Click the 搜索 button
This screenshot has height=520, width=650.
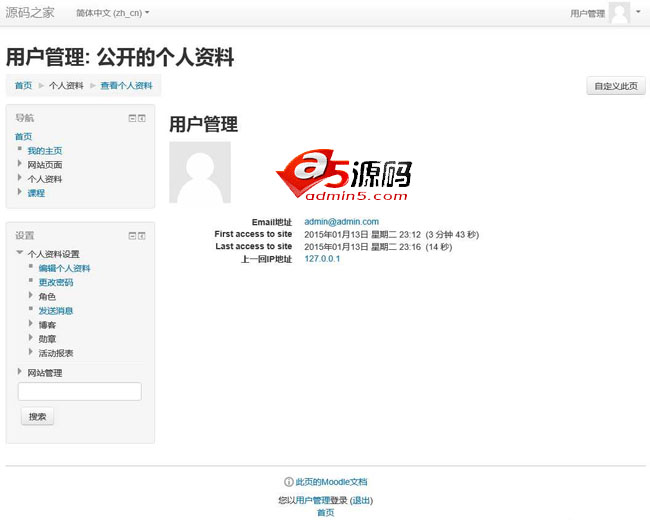coord(37,416)
